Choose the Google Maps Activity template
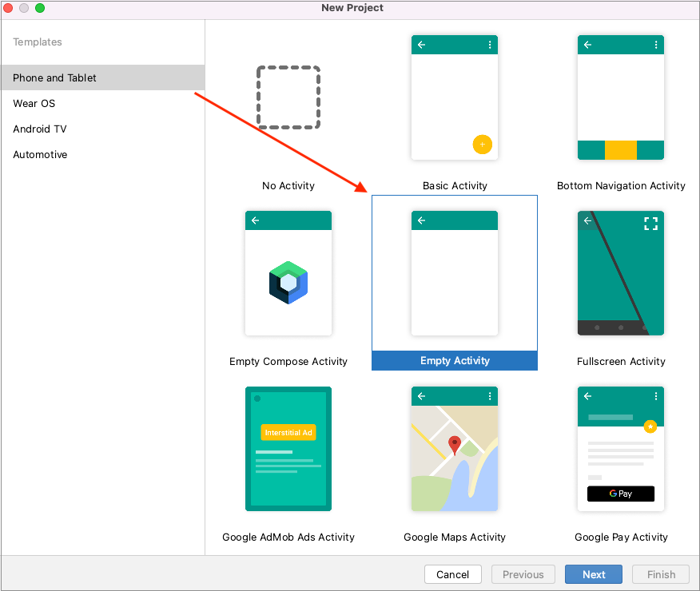The height and width of the screenshot is (591, 700). 454,449
